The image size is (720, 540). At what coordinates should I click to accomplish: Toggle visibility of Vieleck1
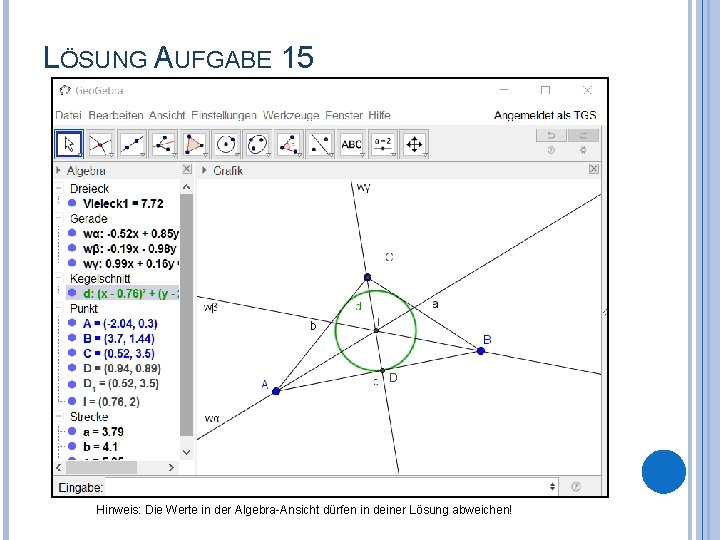(x=72, y=202)
